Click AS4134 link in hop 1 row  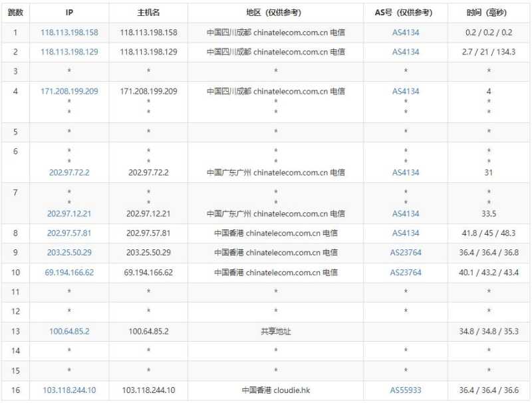click(406, 33)
